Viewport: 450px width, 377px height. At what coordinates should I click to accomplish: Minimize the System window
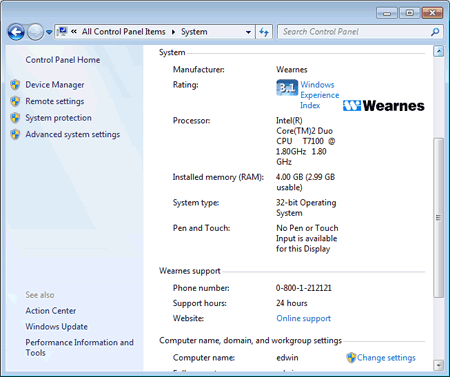(x=387, y=13)
